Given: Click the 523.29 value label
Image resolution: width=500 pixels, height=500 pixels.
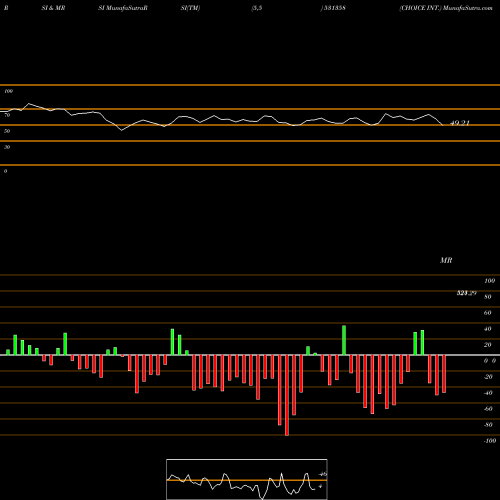Looking at the screenshot, I should coord(467,293).
